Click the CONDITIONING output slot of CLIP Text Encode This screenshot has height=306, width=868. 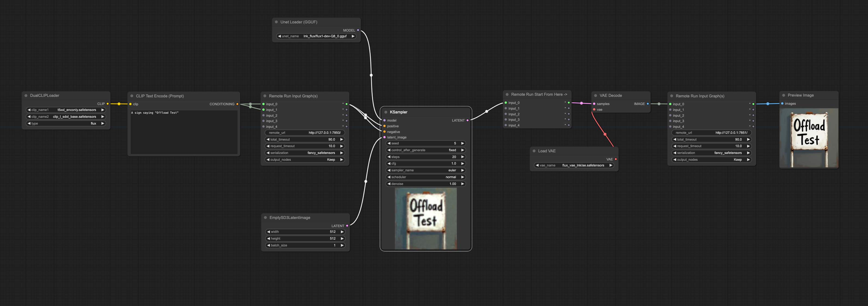coord(237,104)
